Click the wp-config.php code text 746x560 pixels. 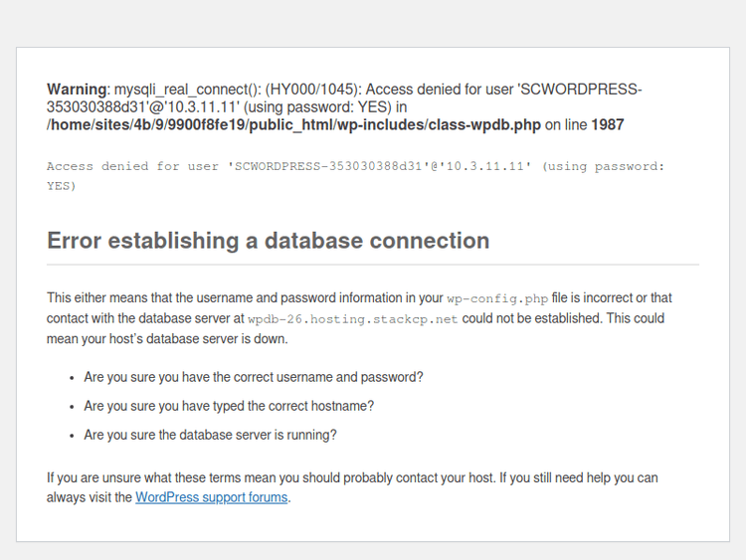click(496, 298)
